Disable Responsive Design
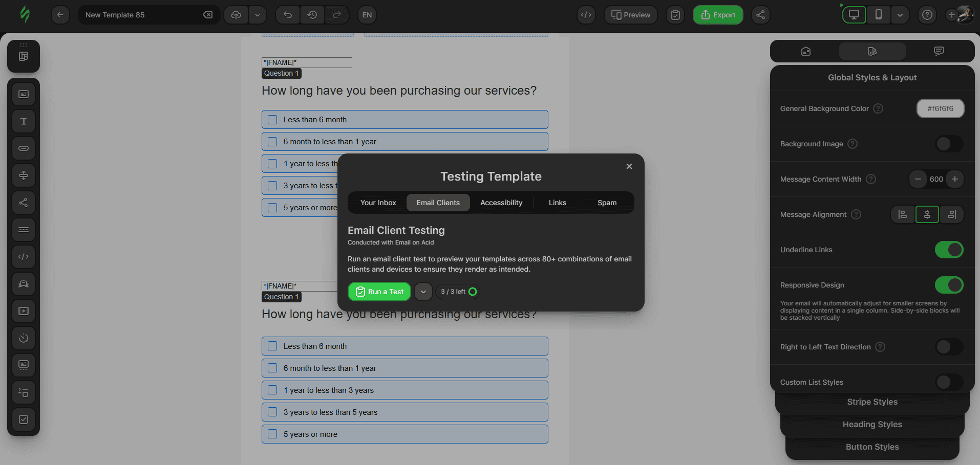980x465 pixels. pos(949,285)
